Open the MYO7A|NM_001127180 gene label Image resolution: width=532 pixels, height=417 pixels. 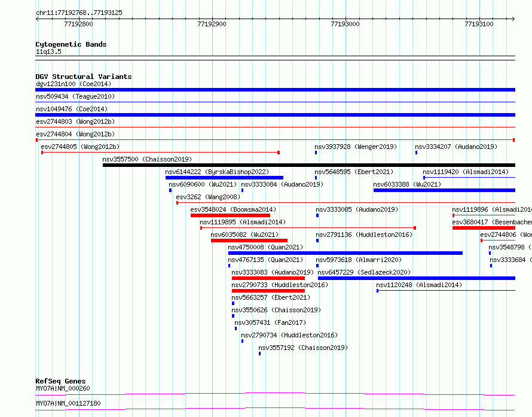(68, 403)
